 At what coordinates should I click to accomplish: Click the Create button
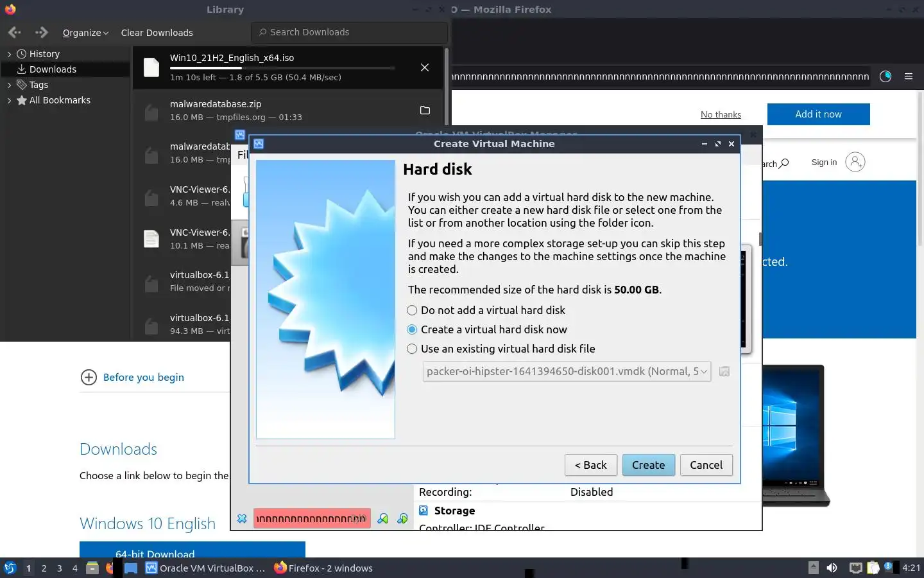[x=648, y=465]
